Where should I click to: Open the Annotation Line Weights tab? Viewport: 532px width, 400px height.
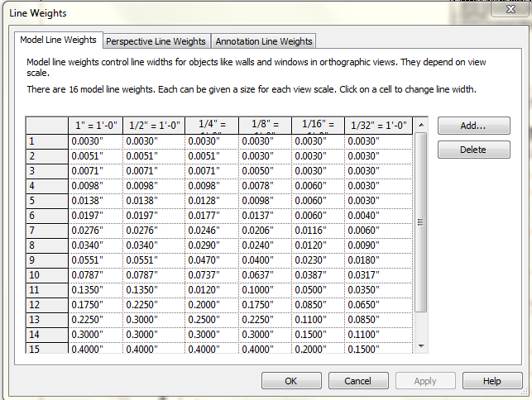coord(263,41)
